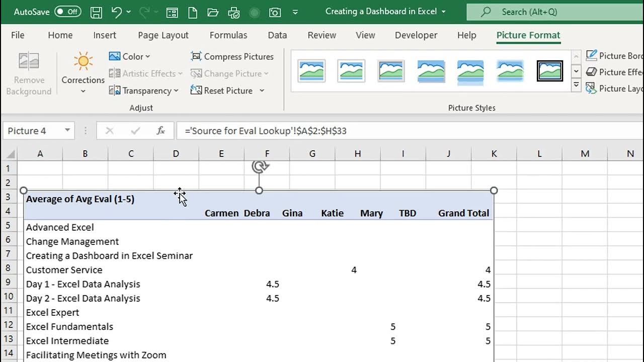Screen dimensions: 644x362
Task: Click the Camera tool icon
Action: [275, 12]
